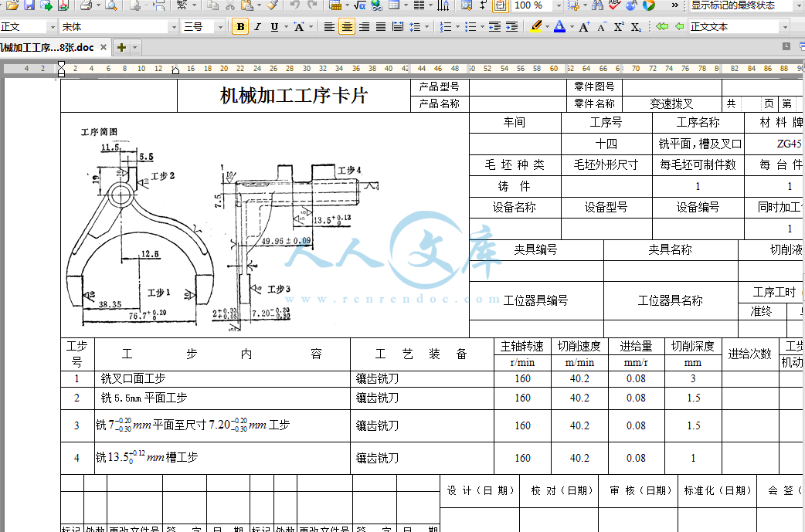
Task: Decrease the paragraph indent
Action: [x=495, y=27]
